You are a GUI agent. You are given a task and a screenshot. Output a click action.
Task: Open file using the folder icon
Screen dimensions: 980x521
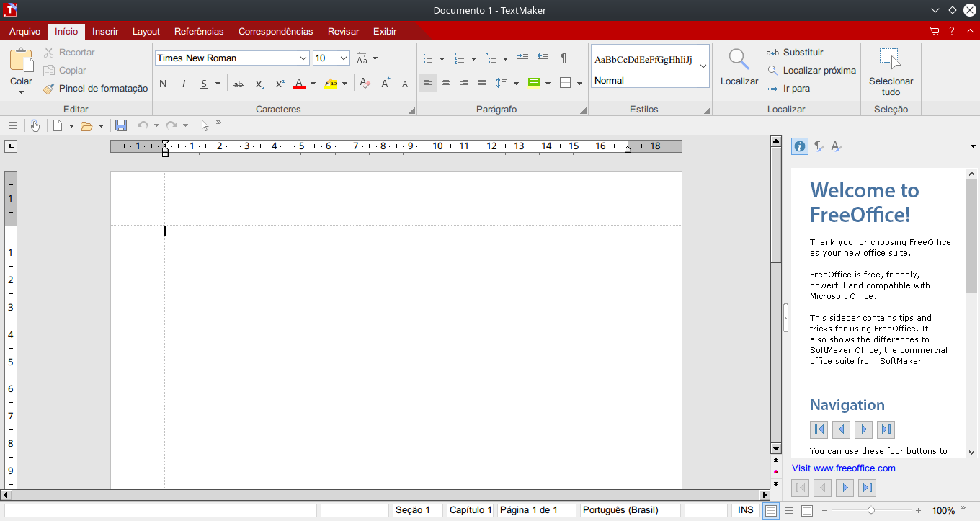[86, 126]
